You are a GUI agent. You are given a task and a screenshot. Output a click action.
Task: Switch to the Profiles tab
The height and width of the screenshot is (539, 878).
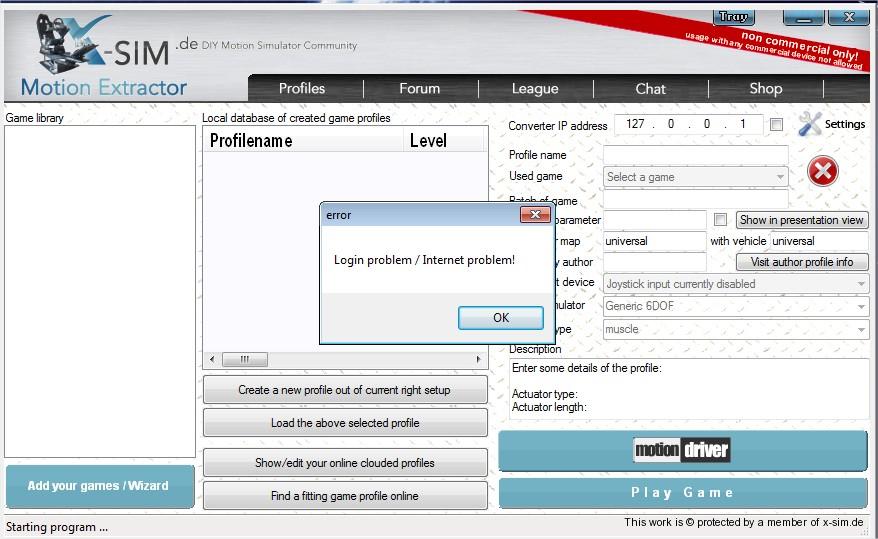coord(302,89)
